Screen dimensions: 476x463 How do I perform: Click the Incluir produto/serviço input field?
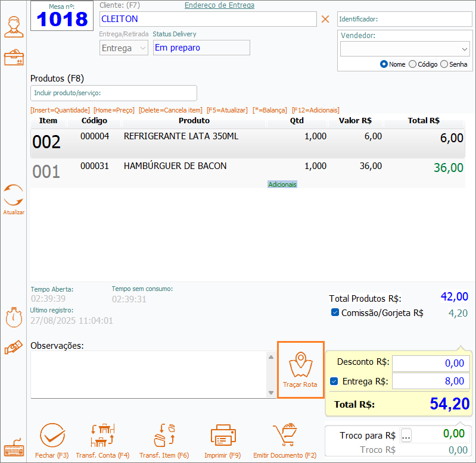coord(113,93)
